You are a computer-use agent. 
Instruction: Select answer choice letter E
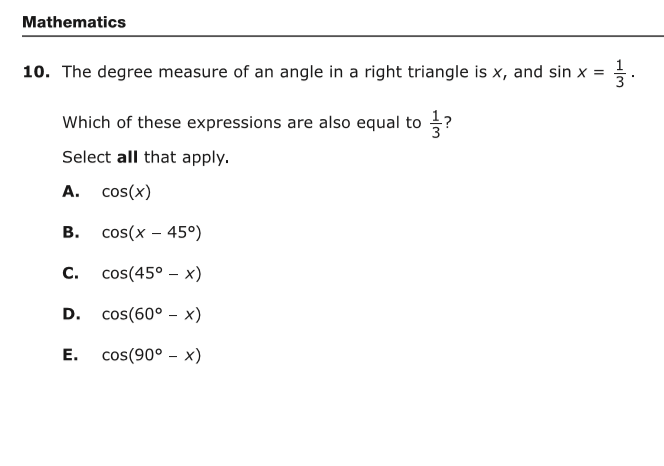(x=70, y=355)
